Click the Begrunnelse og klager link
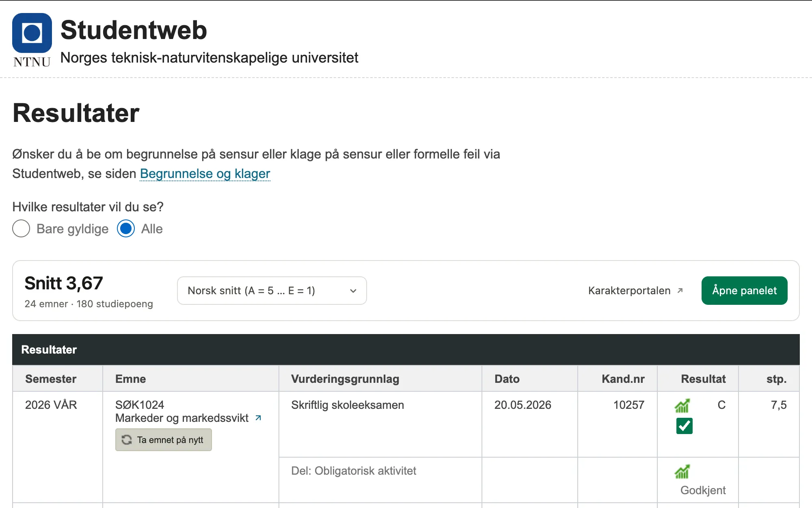The height and width of the screenshot is (508, 812). click(205, 174)
